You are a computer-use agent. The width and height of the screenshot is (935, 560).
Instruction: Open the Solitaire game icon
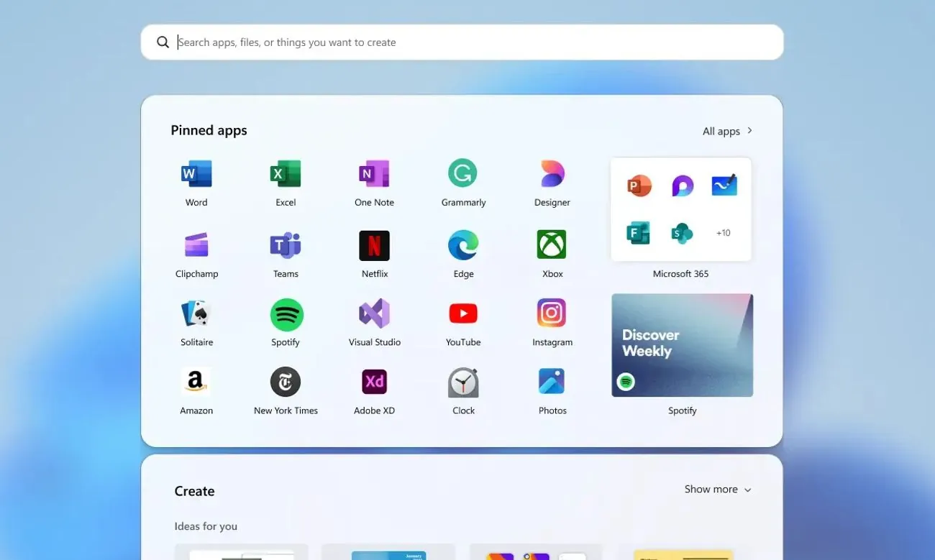click(196, 313)
